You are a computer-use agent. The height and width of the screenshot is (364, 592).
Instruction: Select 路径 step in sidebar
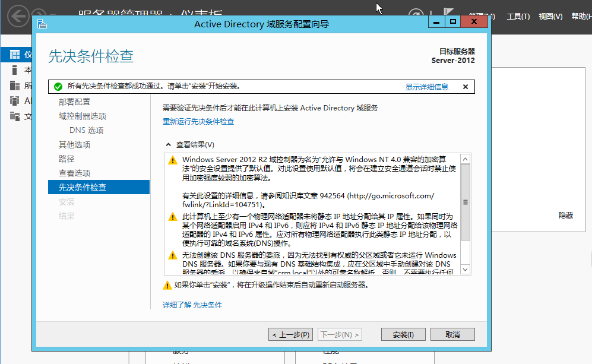[67, 159]
